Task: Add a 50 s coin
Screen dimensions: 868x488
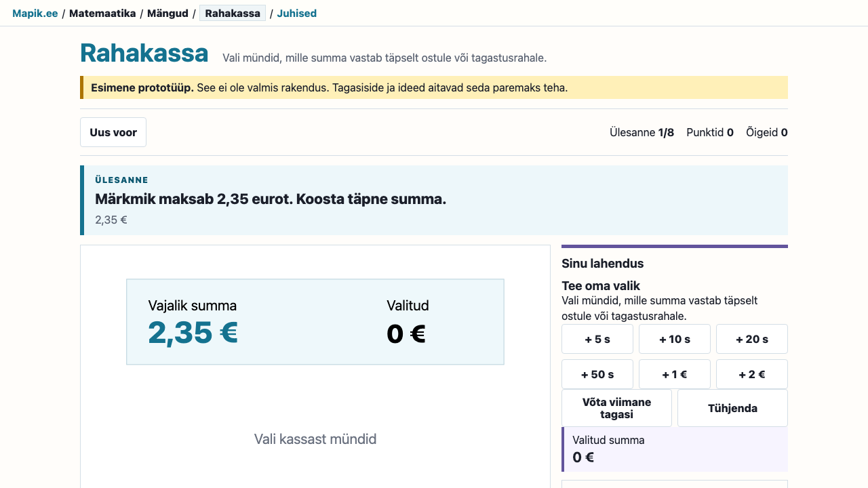Action: 597,374
